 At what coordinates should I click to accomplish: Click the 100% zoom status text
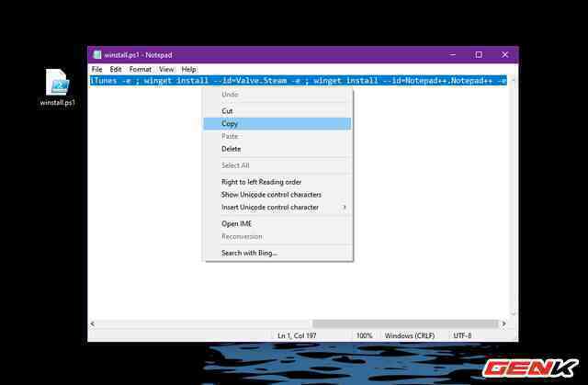pos(364,336)
